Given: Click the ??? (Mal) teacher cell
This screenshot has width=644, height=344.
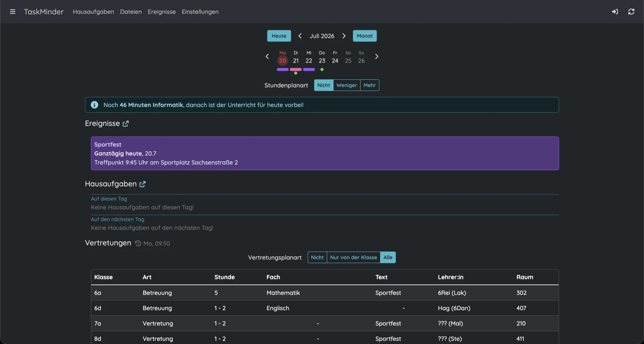Looking at the screenshot, I should tap(450, 324).
